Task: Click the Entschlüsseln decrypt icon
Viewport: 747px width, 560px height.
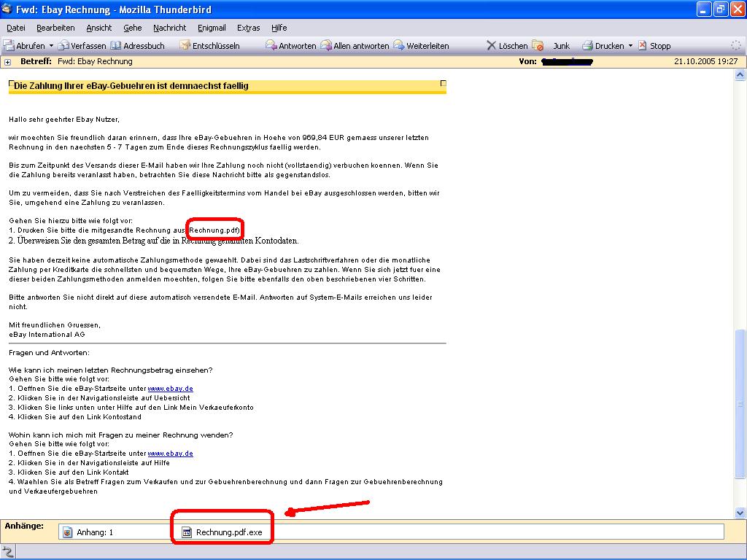Action: (185, 46)
